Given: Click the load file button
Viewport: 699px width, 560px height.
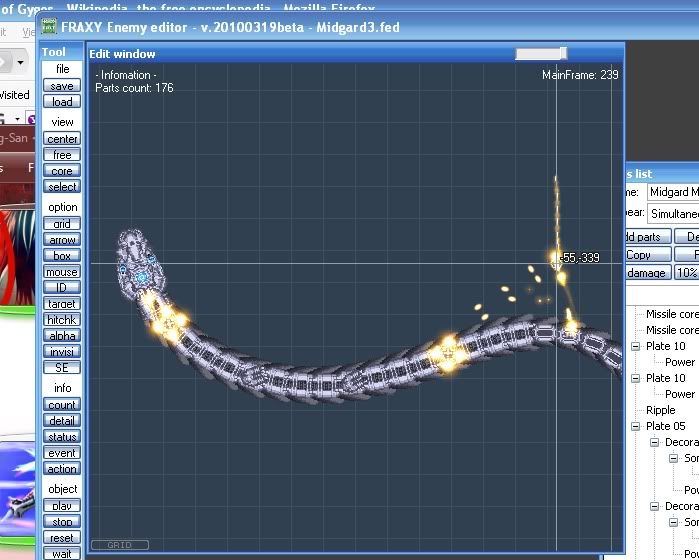Looking at the screenshot, I should (x=62, y=102).
